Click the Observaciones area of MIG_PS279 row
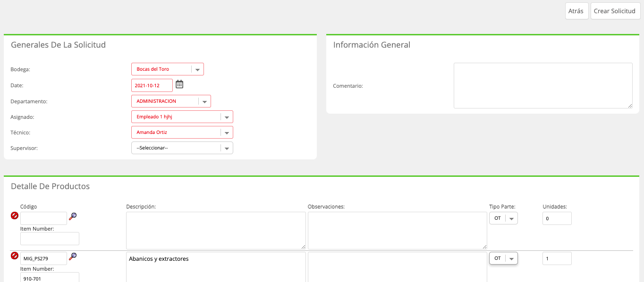 pyautogui.click(x=398, y=267)
